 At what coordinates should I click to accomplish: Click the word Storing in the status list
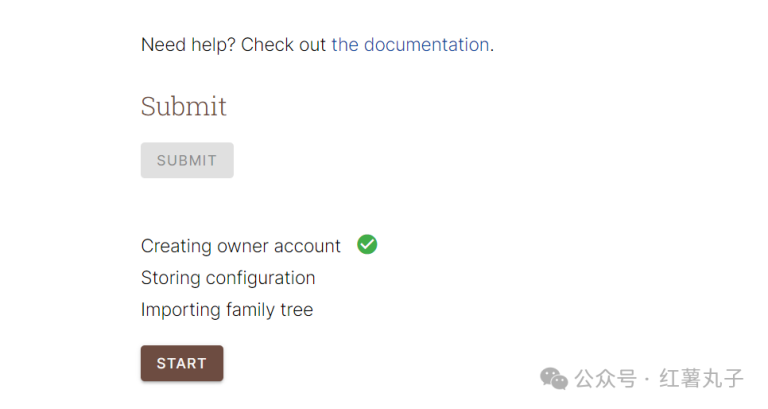(169, 278)
